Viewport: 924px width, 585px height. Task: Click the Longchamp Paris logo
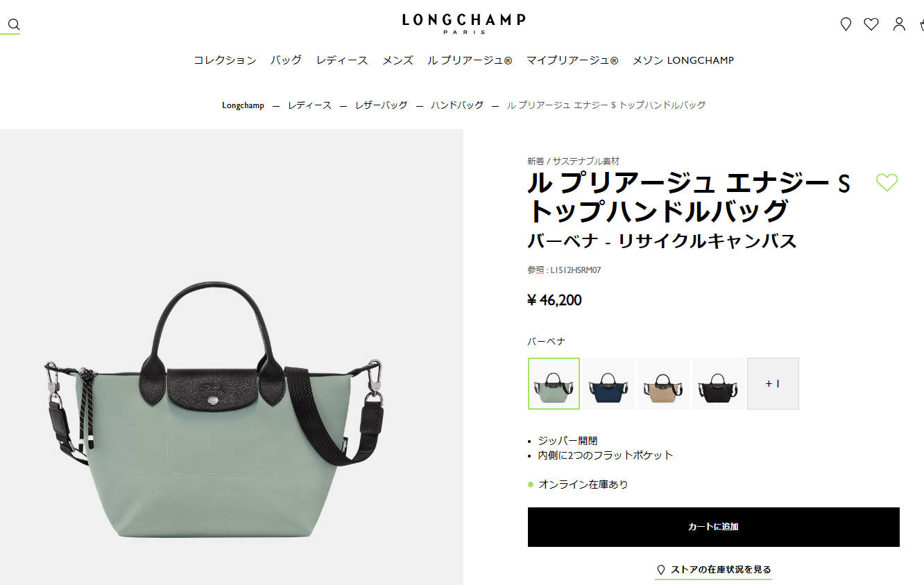pyautogui.click(x=463, y=24)
